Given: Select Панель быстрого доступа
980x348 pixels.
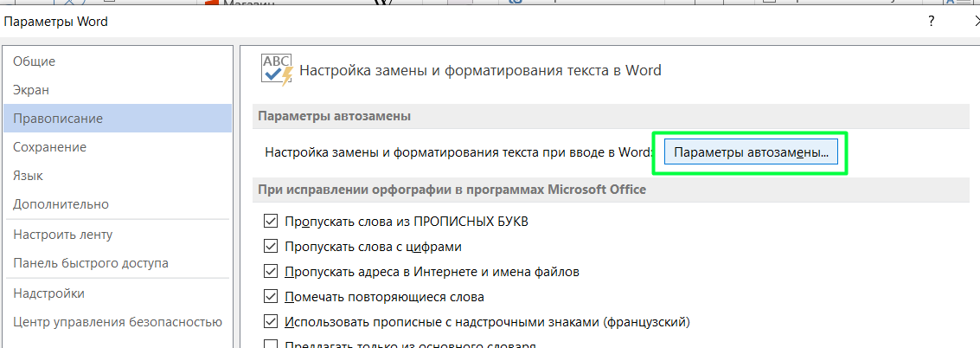Looking at the screenshot, I should [118, 263].
